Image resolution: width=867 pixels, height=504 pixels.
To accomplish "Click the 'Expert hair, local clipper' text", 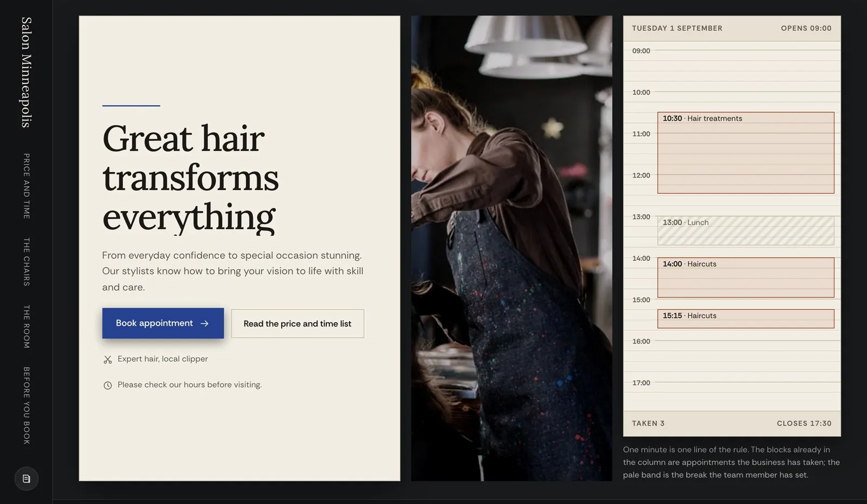I will tap(163, 359).
